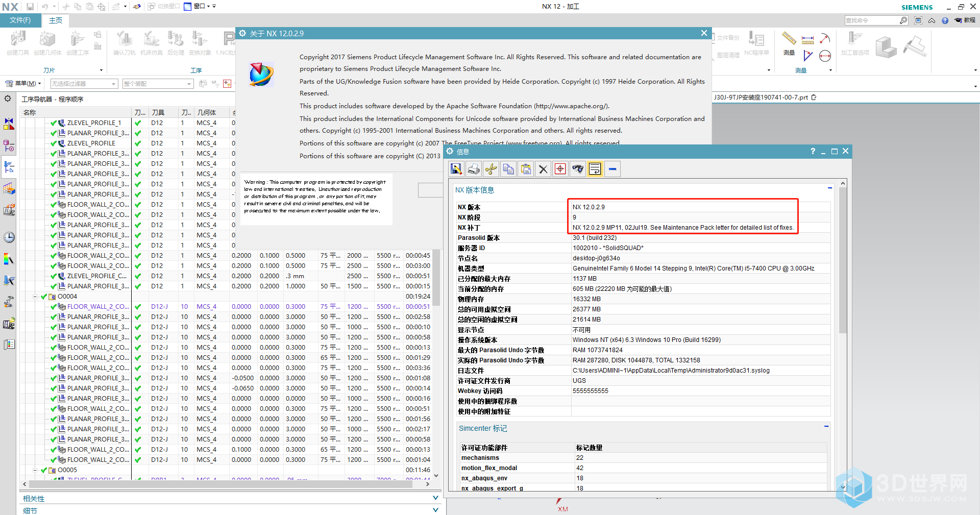This screenshot has width=980, height=515.
Task: Select the Measure Radius arc icon
Action: (x=825, y=39)
